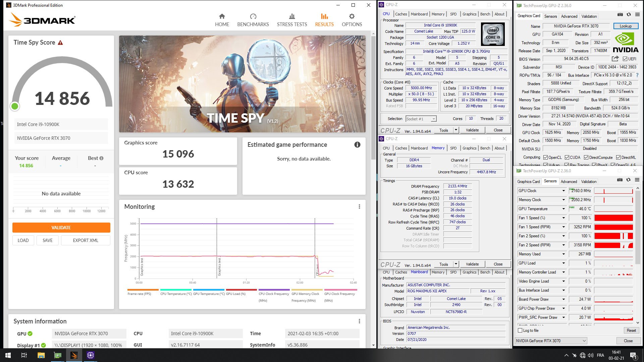Toggle the DirectML checkbox

618,157
